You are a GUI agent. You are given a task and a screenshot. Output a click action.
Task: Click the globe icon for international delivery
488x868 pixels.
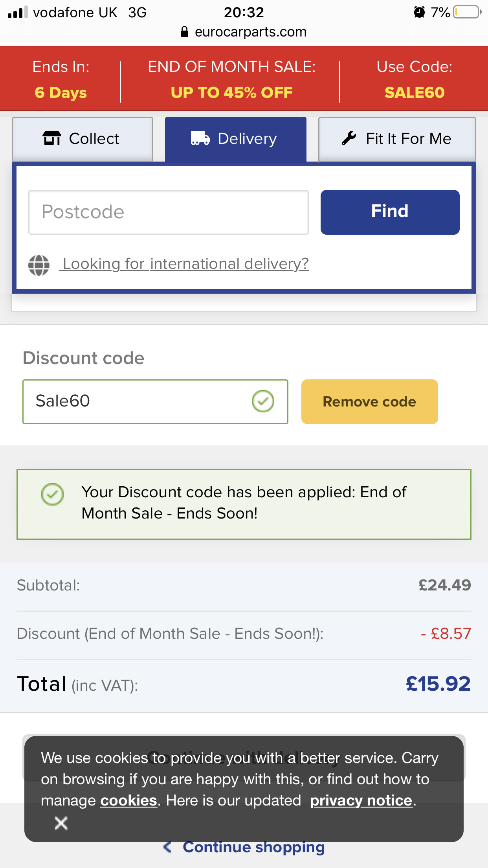pyautogui.click(x=39, y=265)
